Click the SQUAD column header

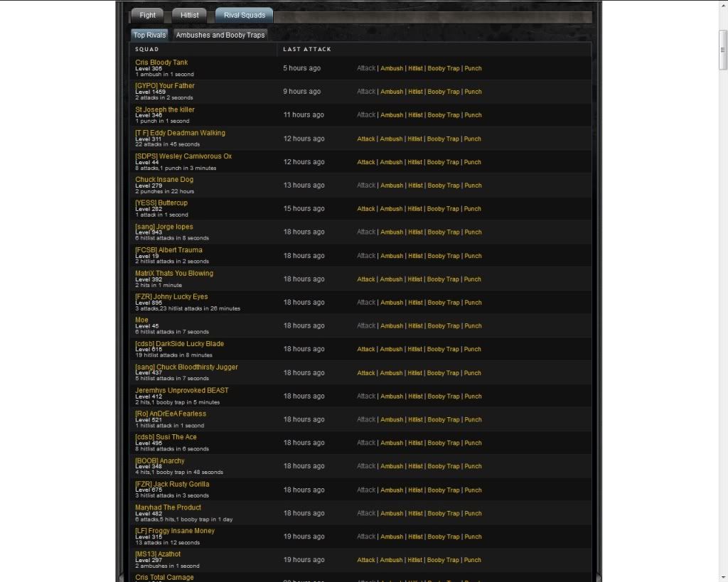coord(146,49)
